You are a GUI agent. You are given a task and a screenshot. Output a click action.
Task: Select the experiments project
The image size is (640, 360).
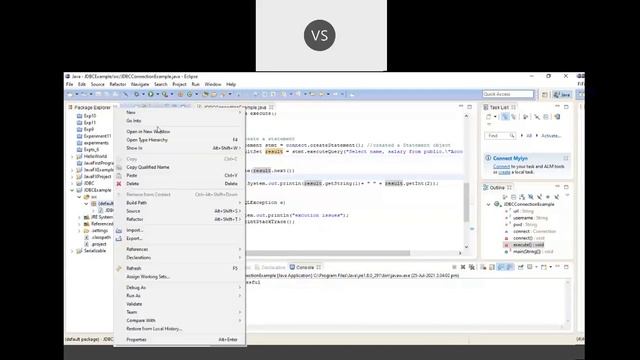93,143
